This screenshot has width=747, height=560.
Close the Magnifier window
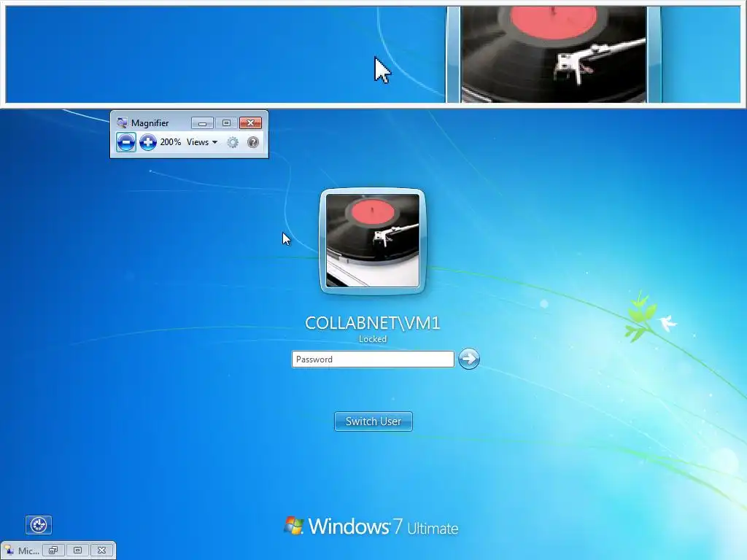[x=251, y=122]
